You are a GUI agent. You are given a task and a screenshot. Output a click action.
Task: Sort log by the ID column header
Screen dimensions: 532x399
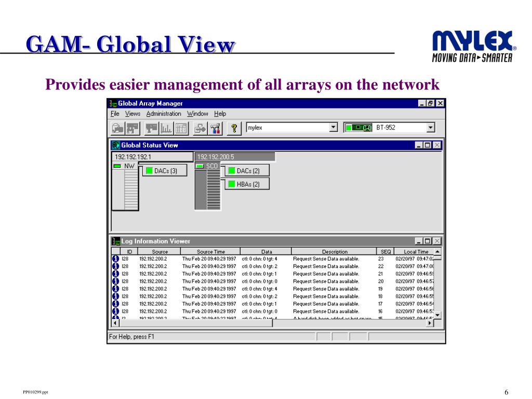129,251
